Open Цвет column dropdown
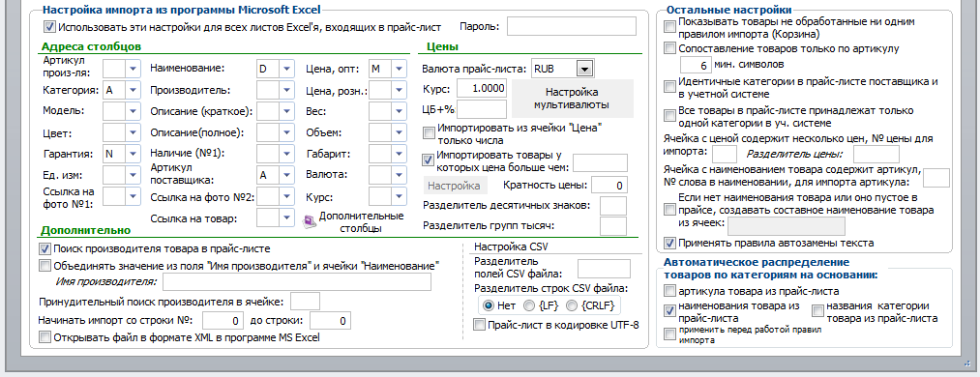This screenshot has width=980, height=377. click(x=133, y=133)
